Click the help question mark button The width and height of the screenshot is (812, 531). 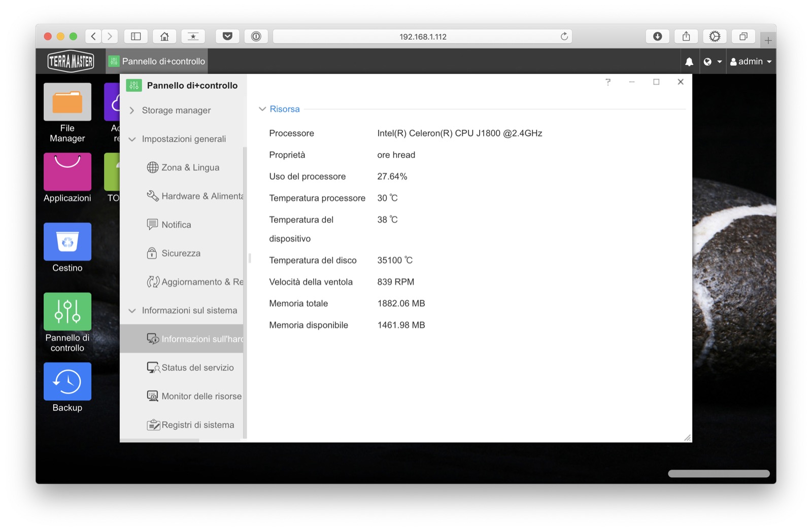coord(608,82)
